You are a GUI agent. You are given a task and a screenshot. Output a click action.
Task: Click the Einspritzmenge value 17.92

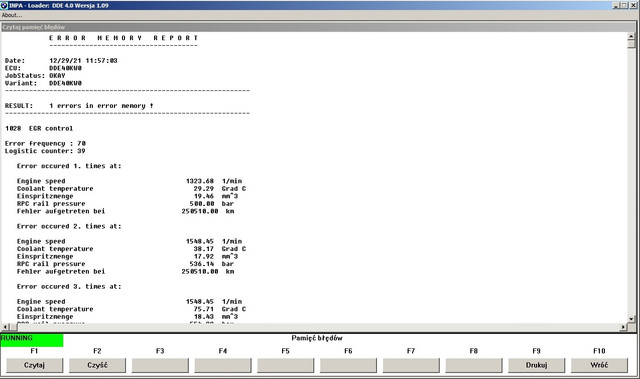tap(204, 256)
